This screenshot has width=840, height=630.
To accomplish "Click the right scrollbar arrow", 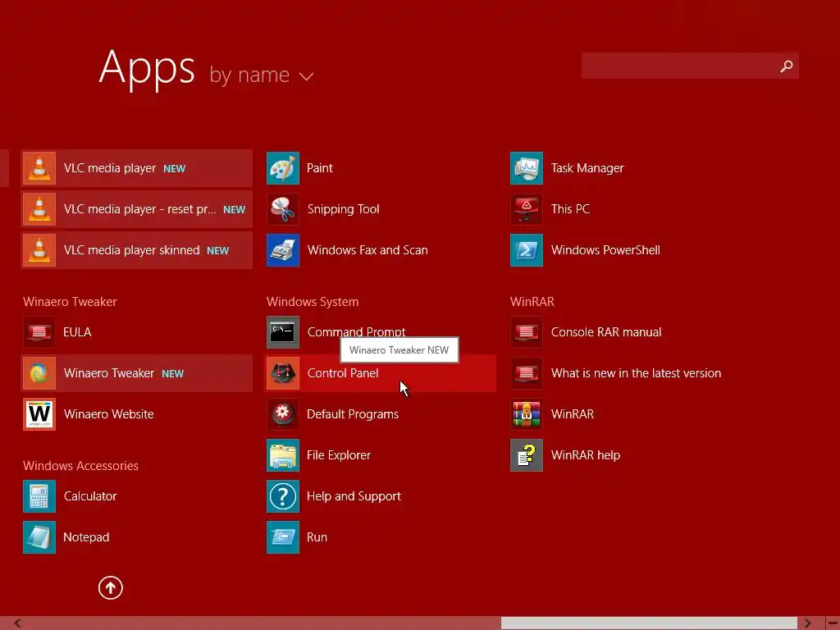I will pos(807,623).
